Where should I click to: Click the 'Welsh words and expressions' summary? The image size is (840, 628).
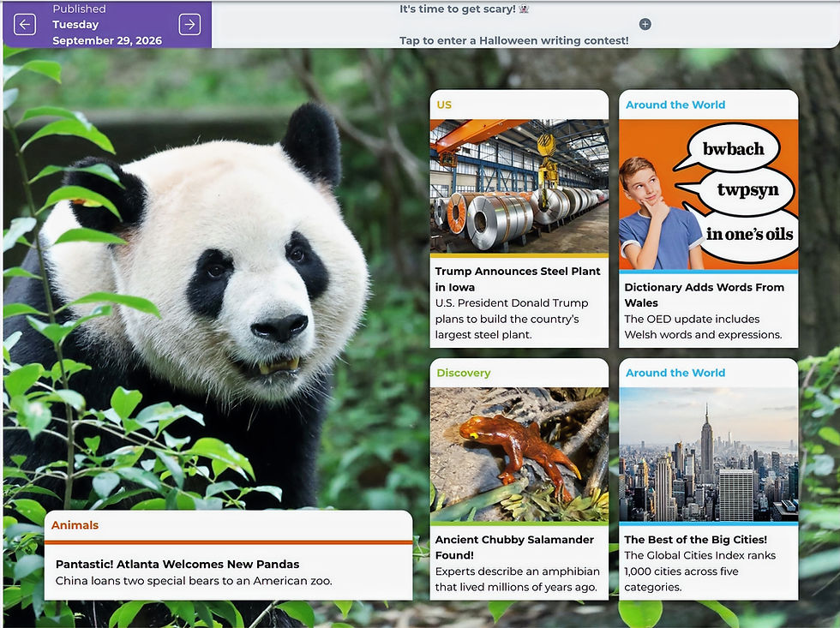703,327
